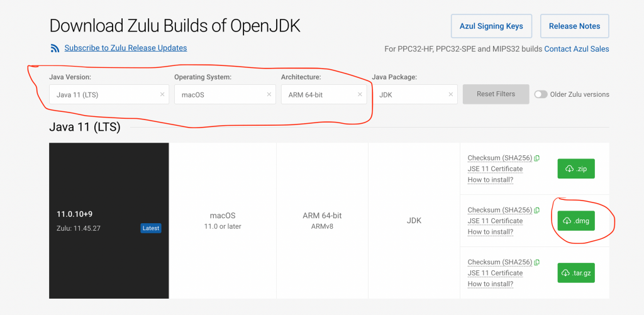Download the .zip package
This screenshot has width=644, height=315.
point(576,169)
